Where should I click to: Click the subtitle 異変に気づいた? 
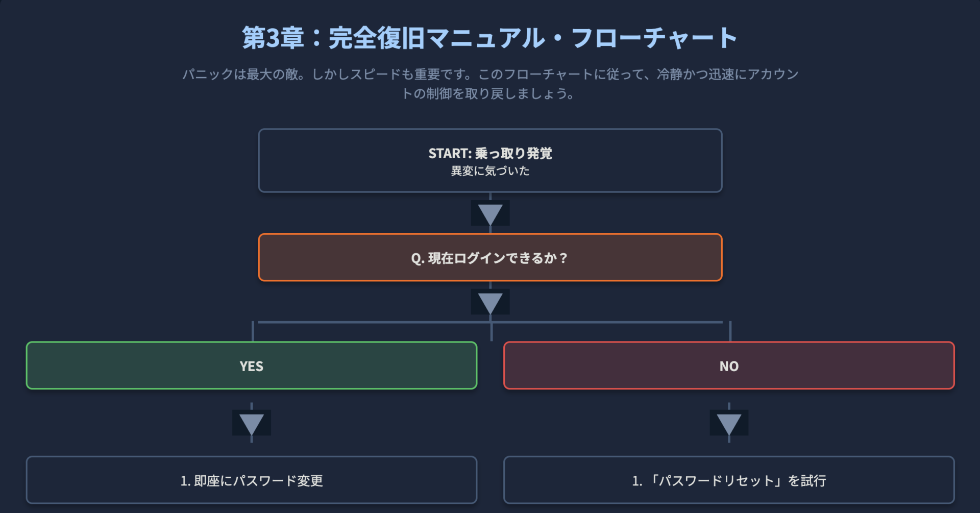click(490, 171)
